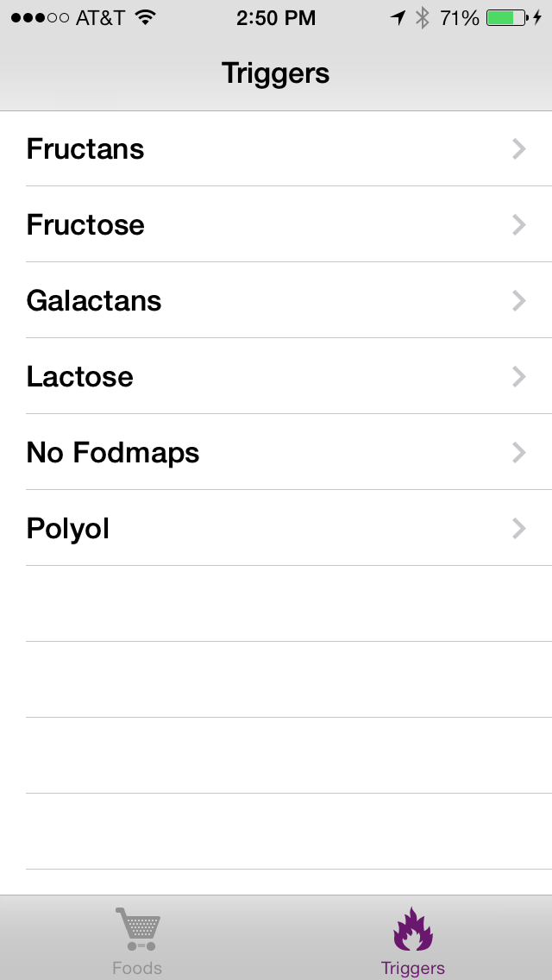Tap the battery indicator icon
This screenshot has width=552, height=980.
507,17
